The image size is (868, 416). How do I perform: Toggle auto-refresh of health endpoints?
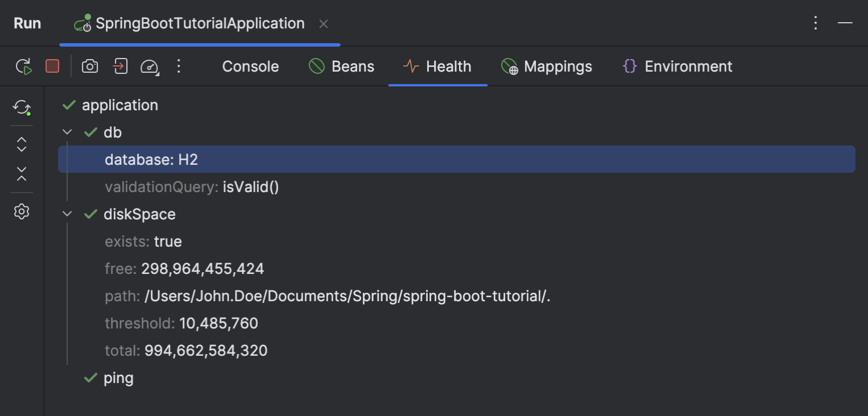[21, 107]
